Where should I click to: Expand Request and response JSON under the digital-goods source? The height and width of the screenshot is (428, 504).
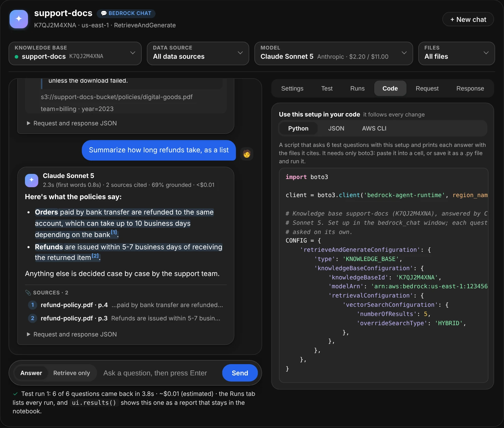pyautogui.click(x=72, y=123)
